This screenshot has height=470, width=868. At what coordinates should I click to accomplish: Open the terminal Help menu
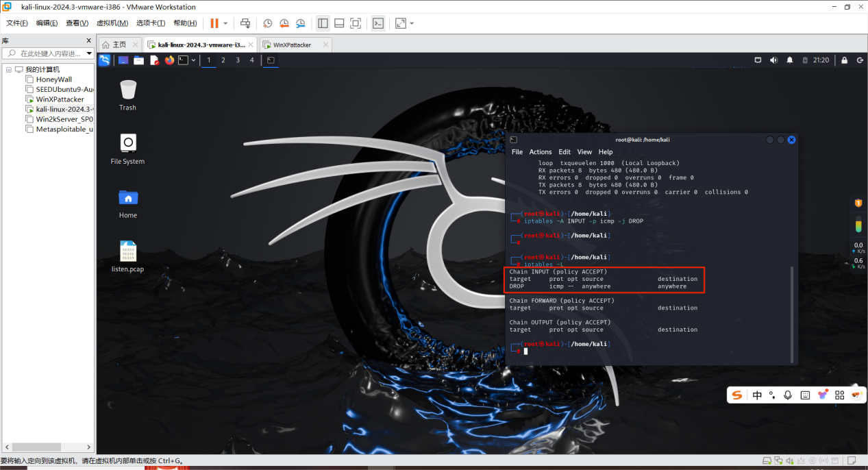(x=606, y=152)
